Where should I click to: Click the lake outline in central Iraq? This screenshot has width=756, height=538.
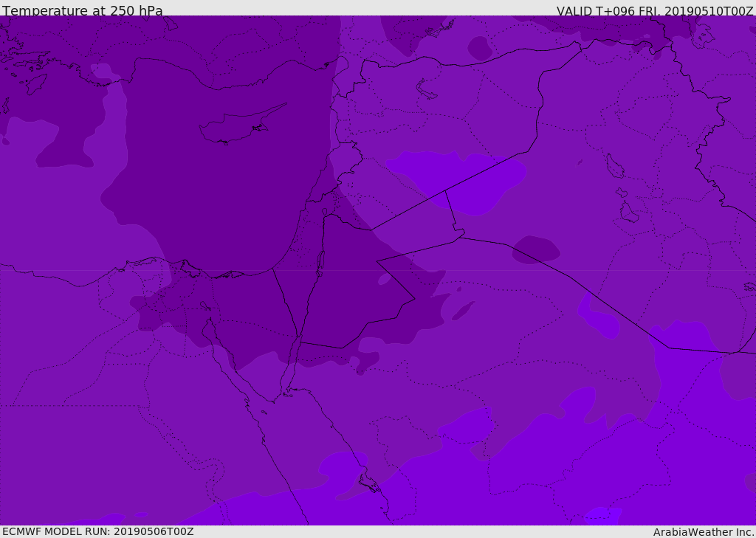click(x=615, y=166)
